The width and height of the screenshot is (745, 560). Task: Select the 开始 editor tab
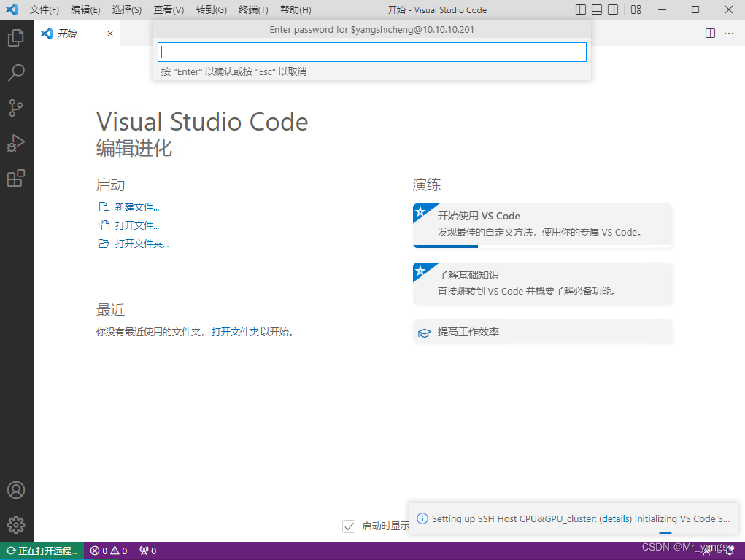coord(77,34)
